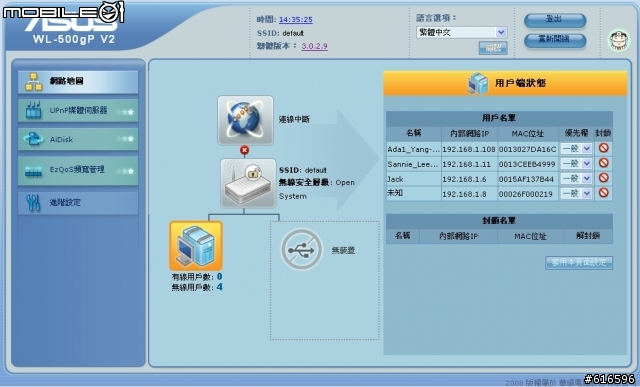Click the network map tree icon in sidebar
The image size is (640, 387).
pos(33,82)
